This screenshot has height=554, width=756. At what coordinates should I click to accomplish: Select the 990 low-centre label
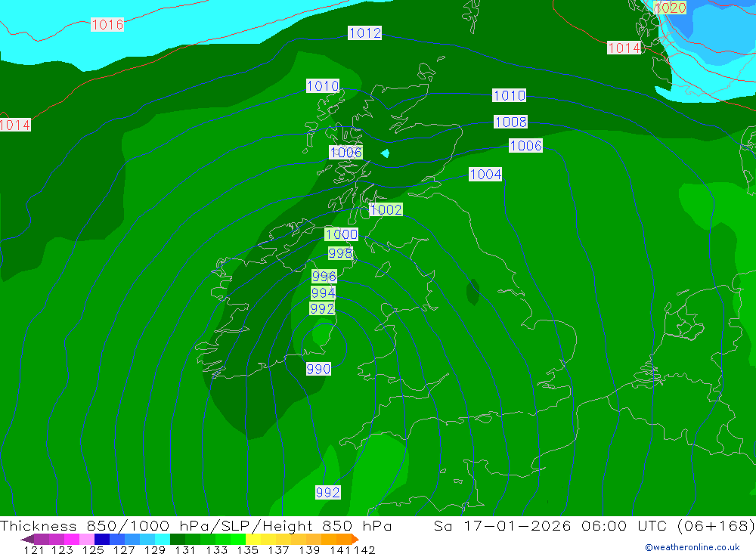[x=318, y=370]
